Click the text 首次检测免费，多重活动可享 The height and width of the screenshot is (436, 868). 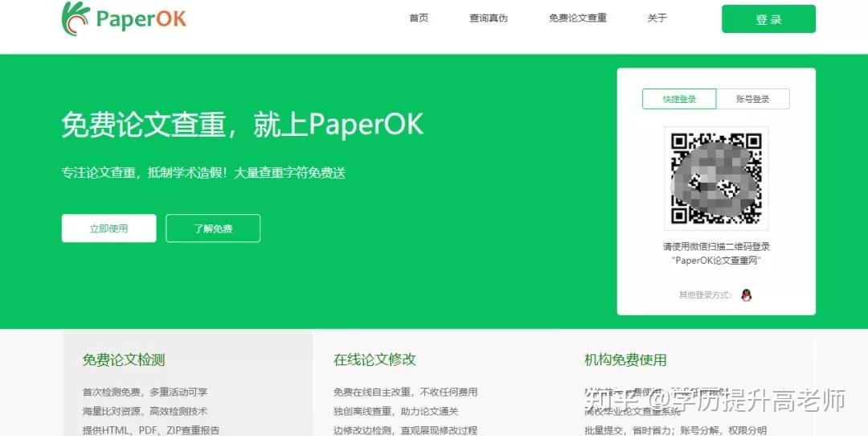pyautogui.click(x=145, y=393)
